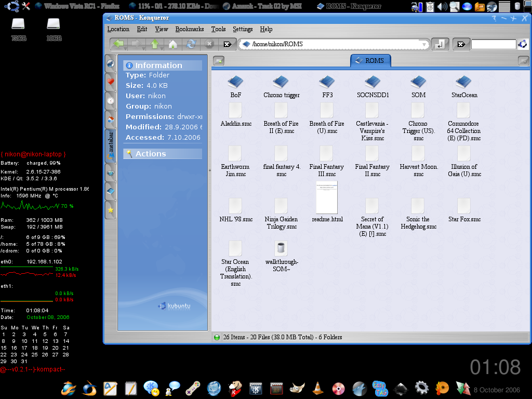Select the BoF folder
This screenshot has height=399, width=532.
(235, 87)
